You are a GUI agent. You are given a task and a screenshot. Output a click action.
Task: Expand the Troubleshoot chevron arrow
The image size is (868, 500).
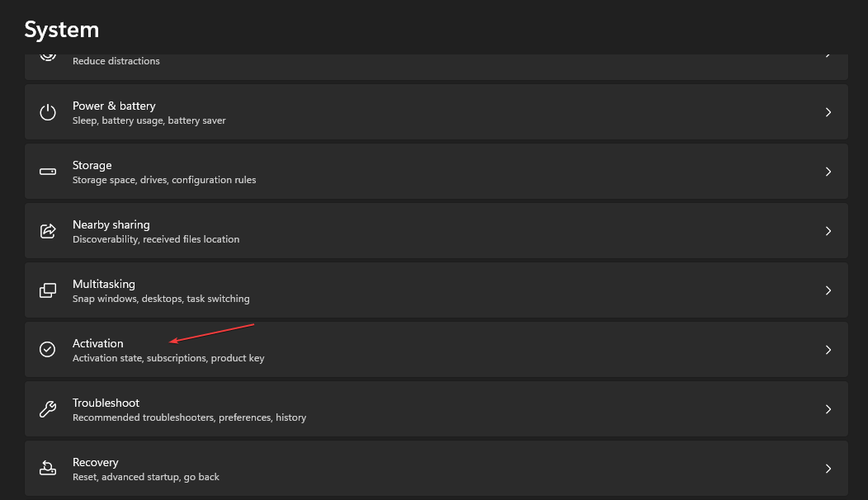[828, 408]
